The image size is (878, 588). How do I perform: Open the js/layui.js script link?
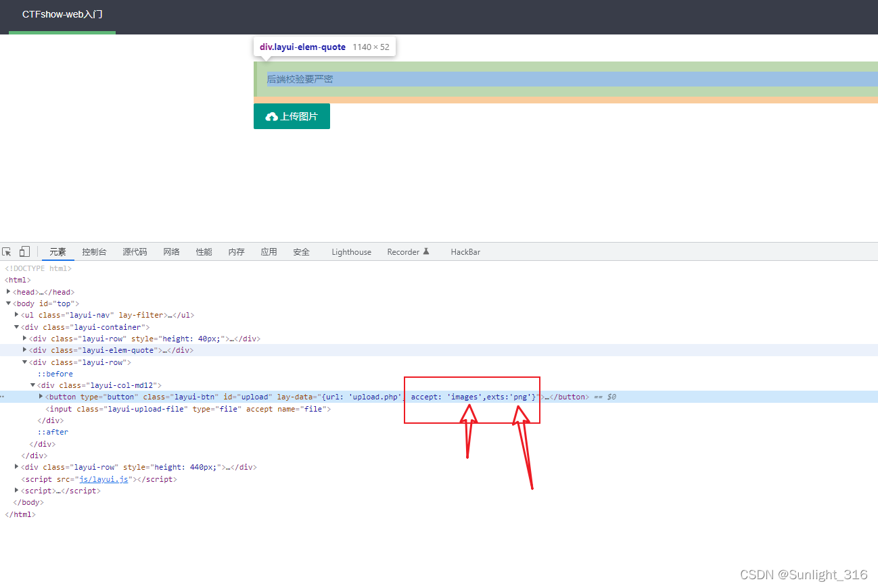103,479
